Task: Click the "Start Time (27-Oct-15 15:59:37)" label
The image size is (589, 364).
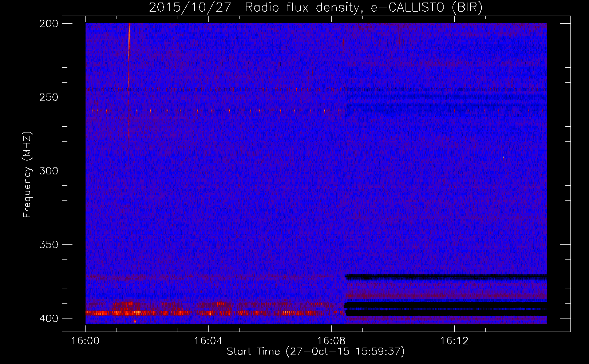Action: [x=316, y=352]
